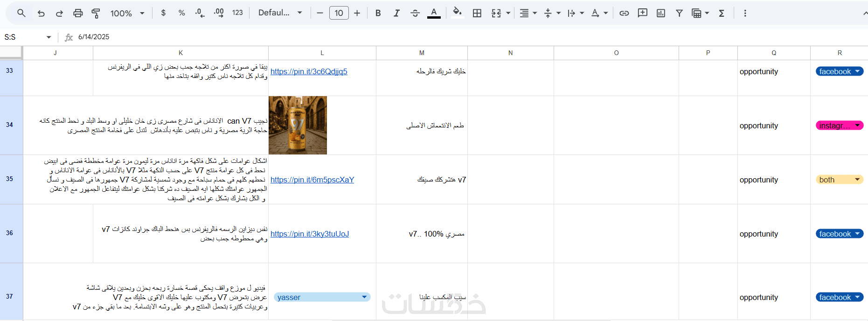The width and height of the screenshot is (868, 321).
Task: Open instagram dropdown chip in row 34
Action: coord(840,126)
